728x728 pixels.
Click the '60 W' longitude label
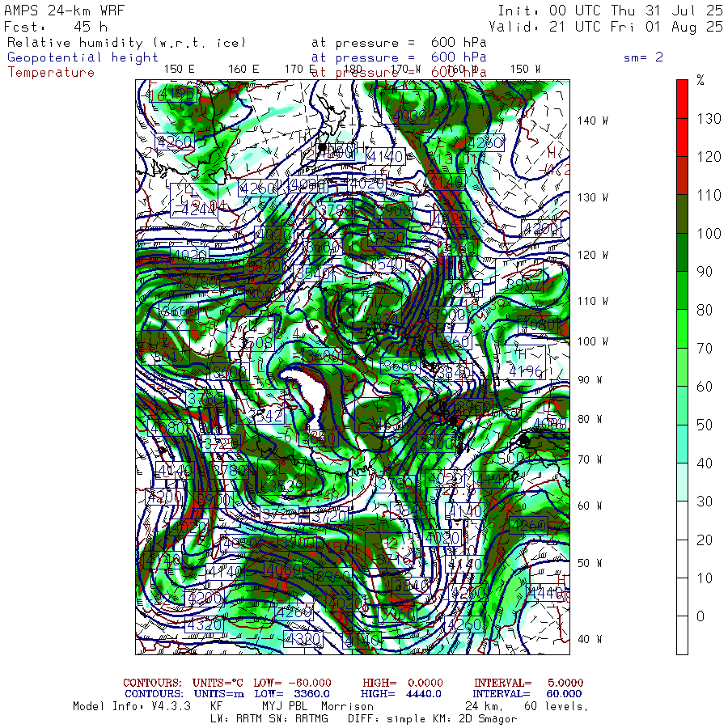(590, 506)
